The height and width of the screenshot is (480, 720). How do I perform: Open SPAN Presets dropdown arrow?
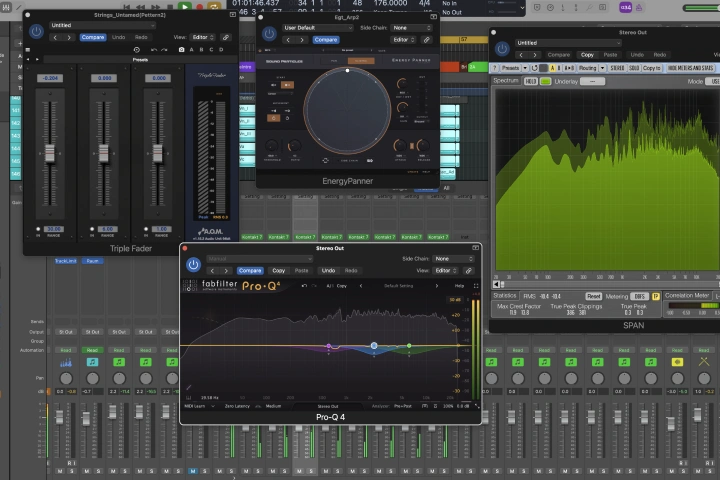pyautogui.click(x=525, y=68)
